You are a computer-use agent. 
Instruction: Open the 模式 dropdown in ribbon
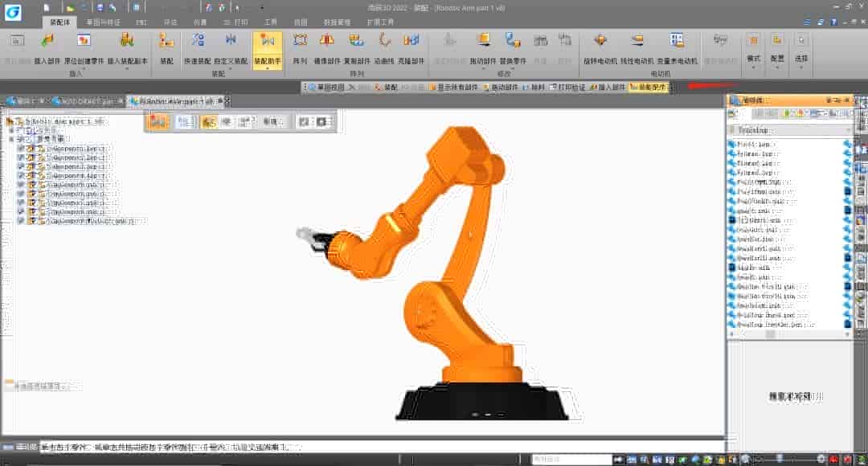tap(753, 67)
